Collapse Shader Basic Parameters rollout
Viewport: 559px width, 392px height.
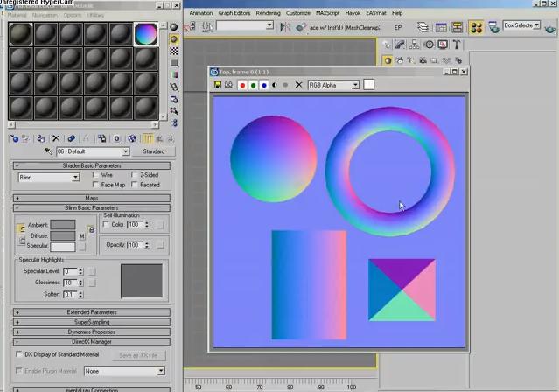(92, 165)
